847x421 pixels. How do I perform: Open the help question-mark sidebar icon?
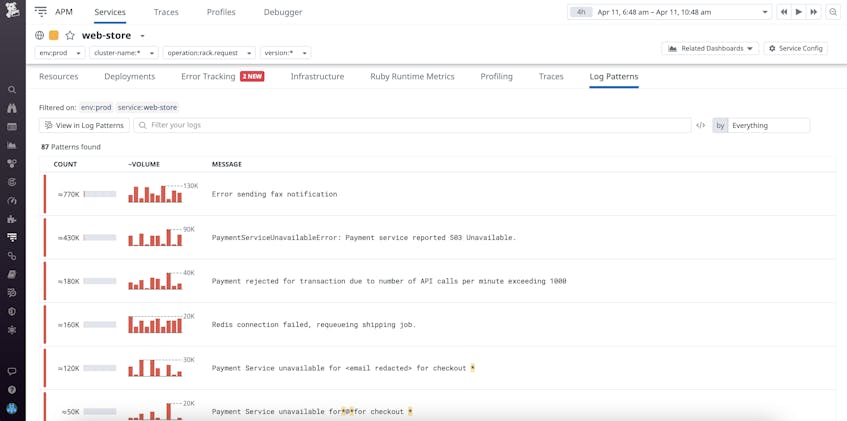(x=12, y=390)
